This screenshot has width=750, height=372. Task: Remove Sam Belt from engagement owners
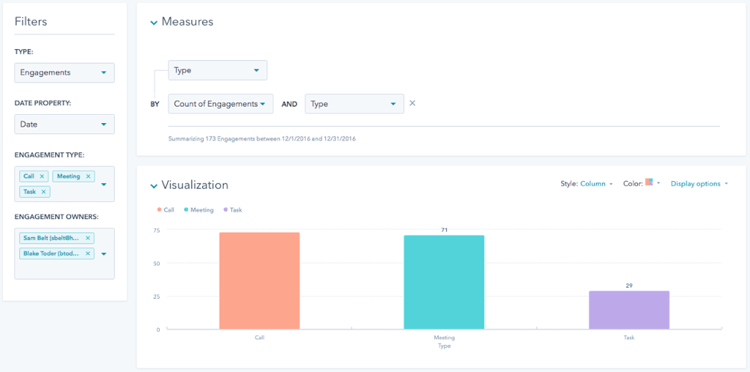pos(88,238)
